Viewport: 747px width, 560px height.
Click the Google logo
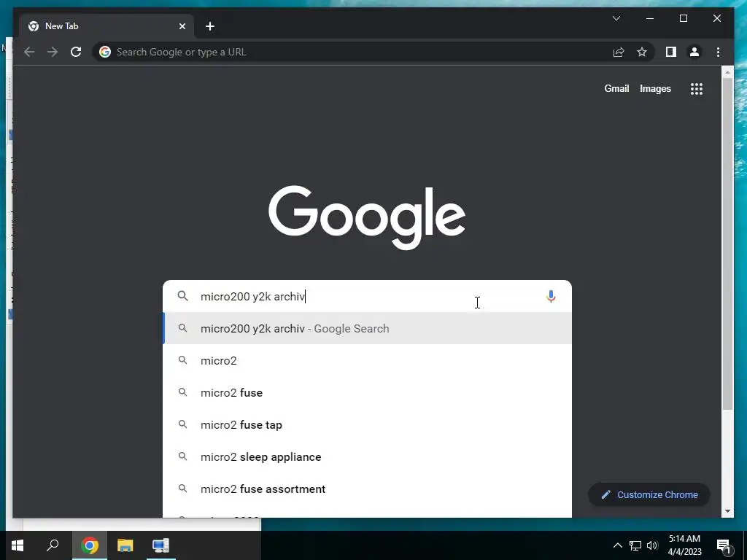[x=367, y=217]
